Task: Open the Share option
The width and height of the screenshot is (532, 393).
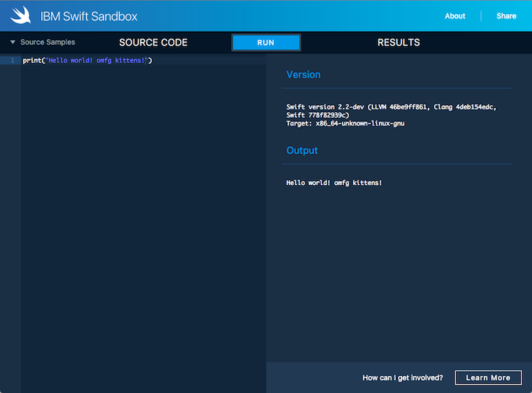Action: 506,16
